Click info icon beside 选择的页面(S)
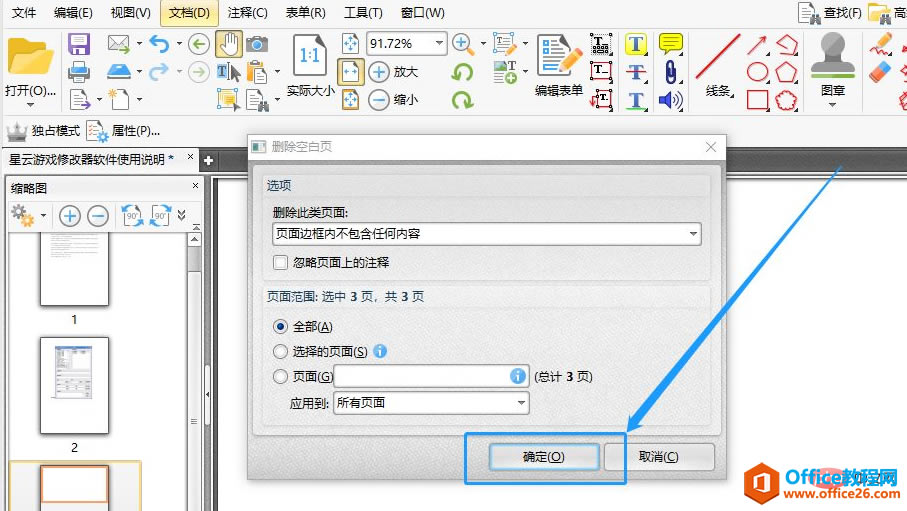 380,351
